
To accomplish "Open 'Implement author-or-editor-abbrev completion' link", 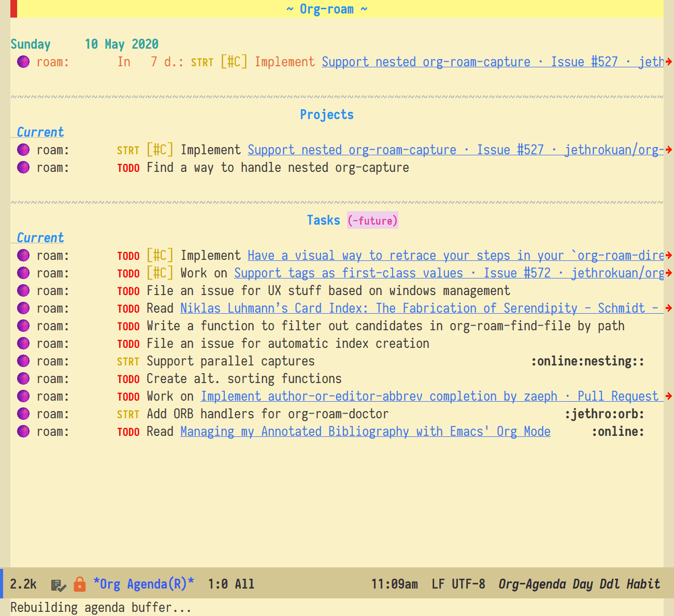I will [432, 397].
